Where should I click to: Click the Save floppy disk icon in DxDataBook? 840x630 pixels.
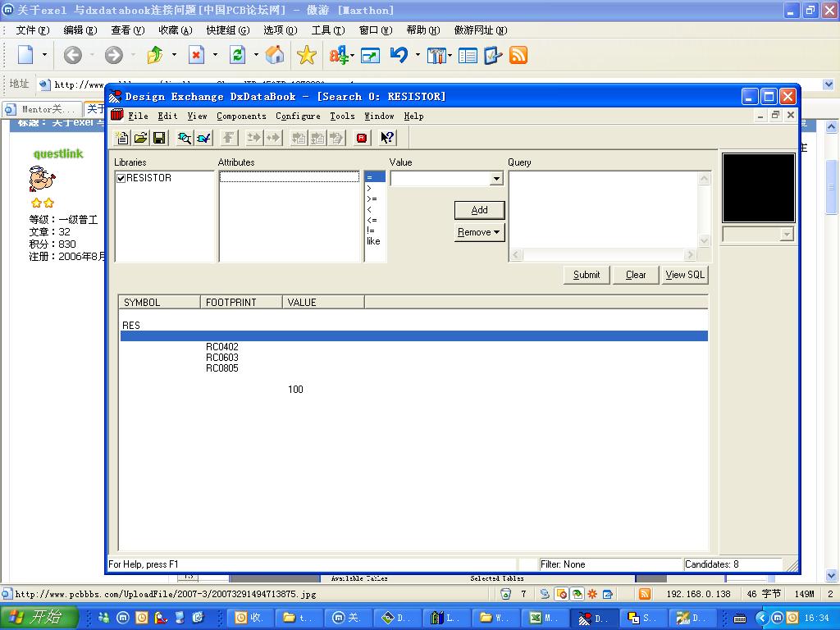(x=159, y=138)
